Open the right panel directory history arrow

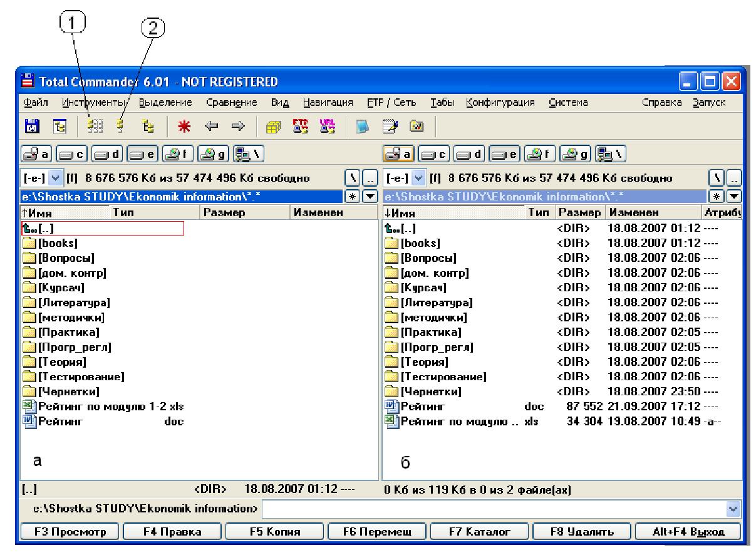(732, 197)
